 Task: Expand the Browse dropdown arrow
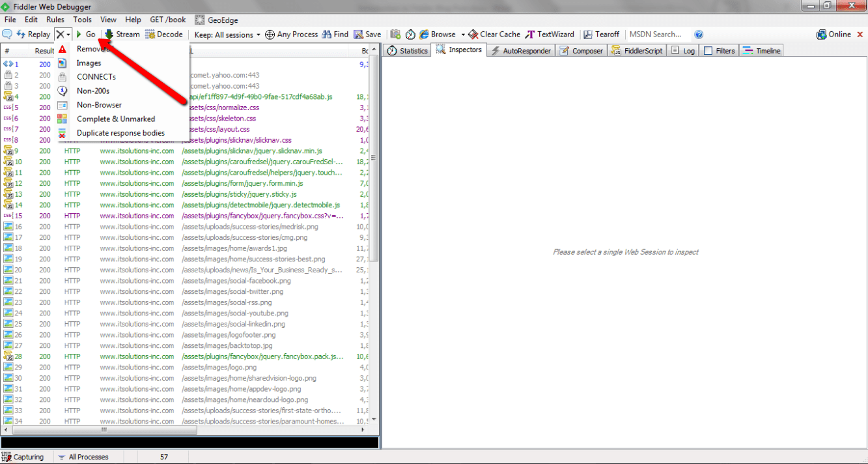click(463, 35)
